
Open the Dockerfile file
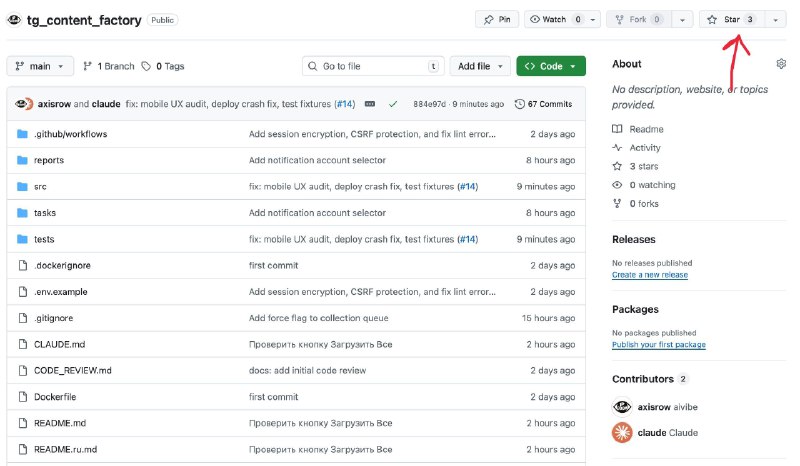pyautogui.click(x=55, y=397)
